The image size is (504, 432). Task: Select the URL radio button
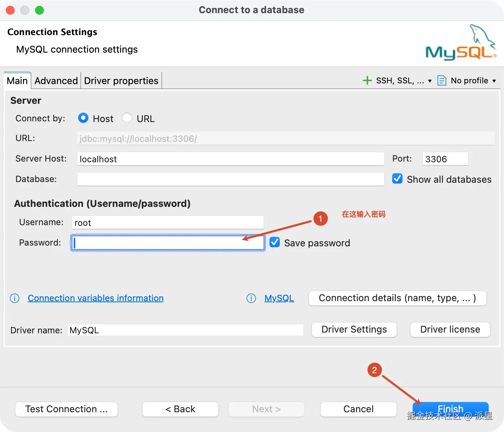[x=127, y=118]
